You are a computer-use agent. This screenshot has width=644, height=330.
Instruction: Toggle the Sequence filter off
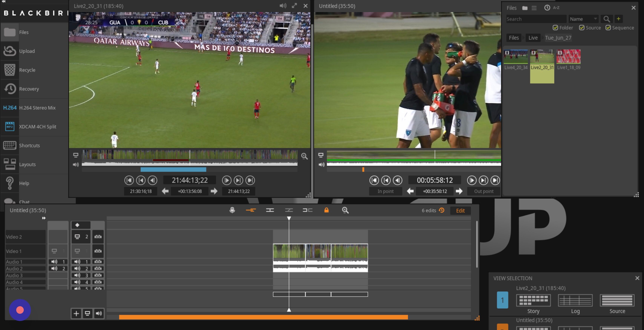(x=609, y=28)
